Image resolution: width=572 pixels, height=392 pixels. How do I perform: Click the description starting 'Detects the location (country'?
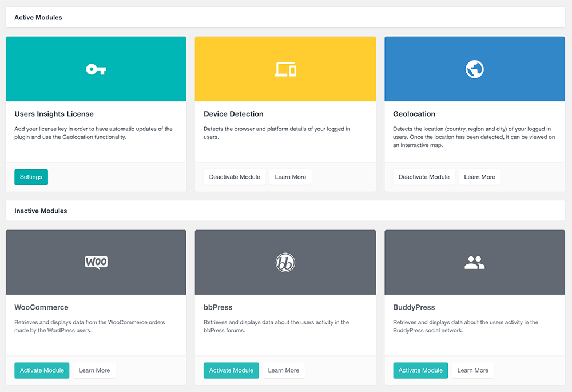click(x=474, y=137)
